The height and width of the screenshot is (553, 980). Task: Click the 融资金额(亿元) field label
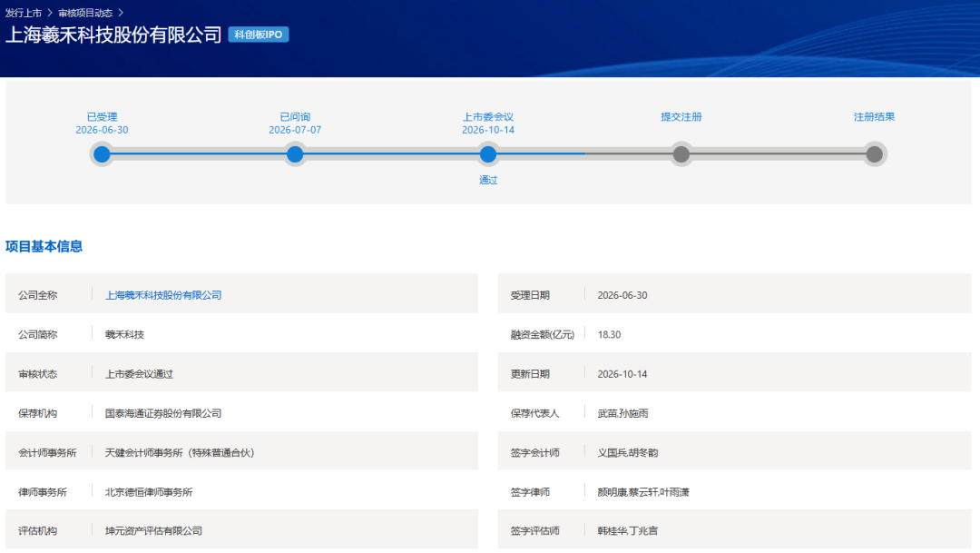[543, 335]
